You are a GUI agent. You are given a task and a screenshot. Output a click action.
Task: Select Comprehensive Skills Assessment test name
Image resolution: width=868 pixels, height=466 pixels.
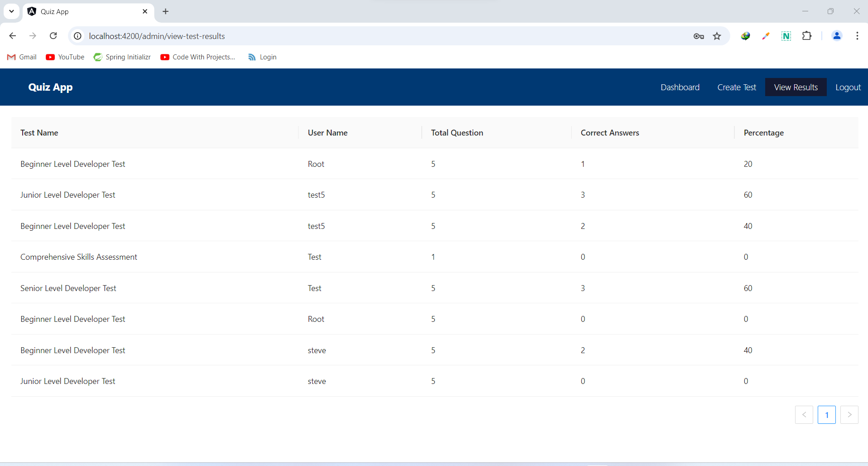click(79, 257)
